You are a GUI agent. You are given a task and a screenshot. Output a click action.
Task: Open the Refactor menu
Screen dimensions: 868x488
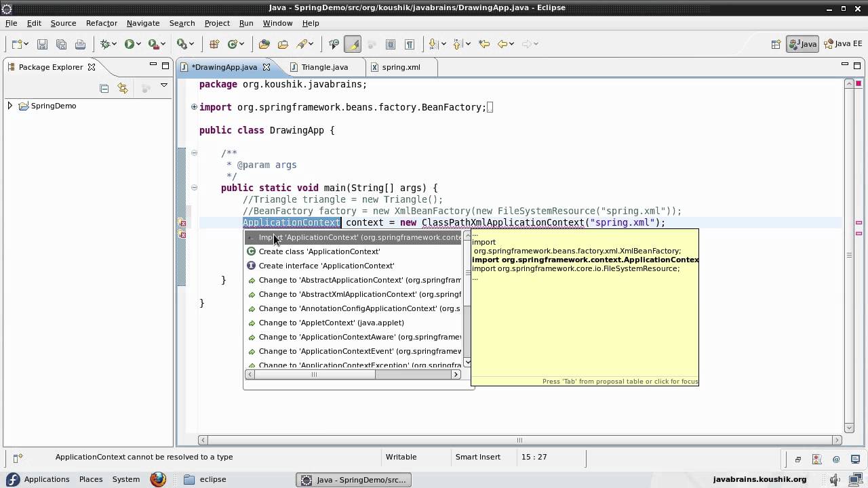[102, 23]
